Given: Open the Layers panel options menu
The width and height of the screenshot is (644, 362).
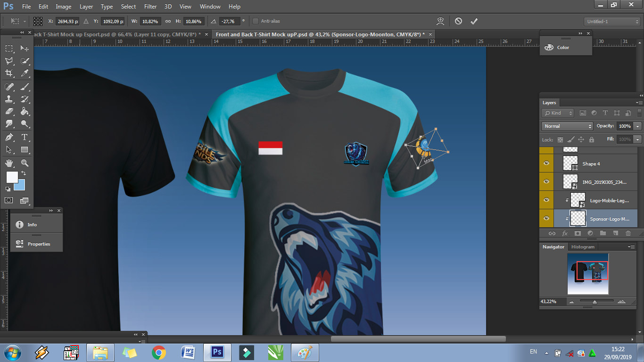Looking at the screenshot, I should pos(639,102).
